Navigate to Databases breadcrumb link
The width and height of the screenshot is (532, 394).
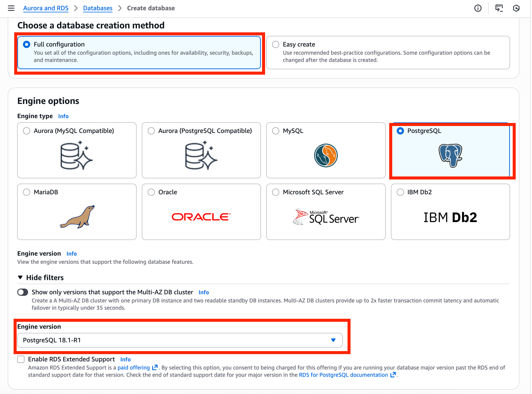coord(98,8)
